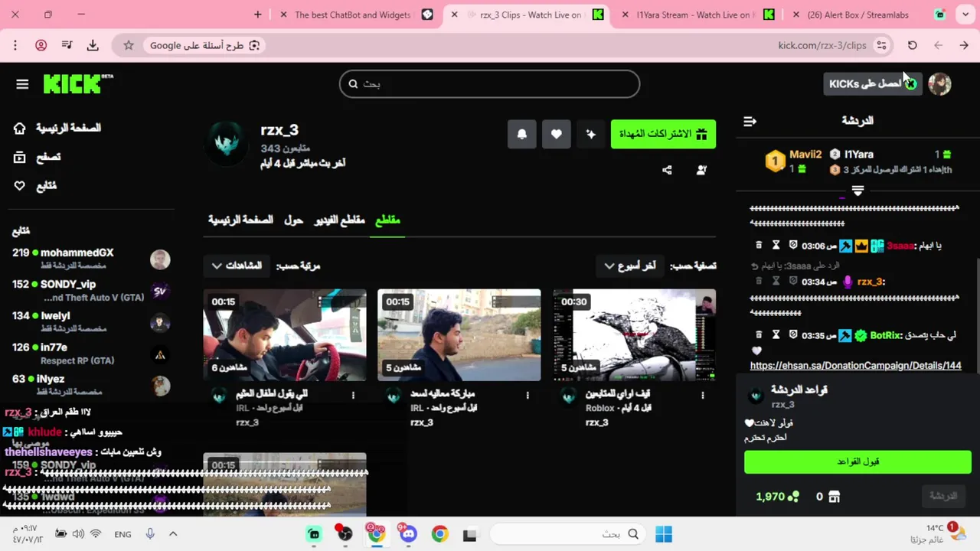Screen dimensions: 980x551
Task: Open three-dot menu of the Roblox clip
Action: click(x=702, y=396)
